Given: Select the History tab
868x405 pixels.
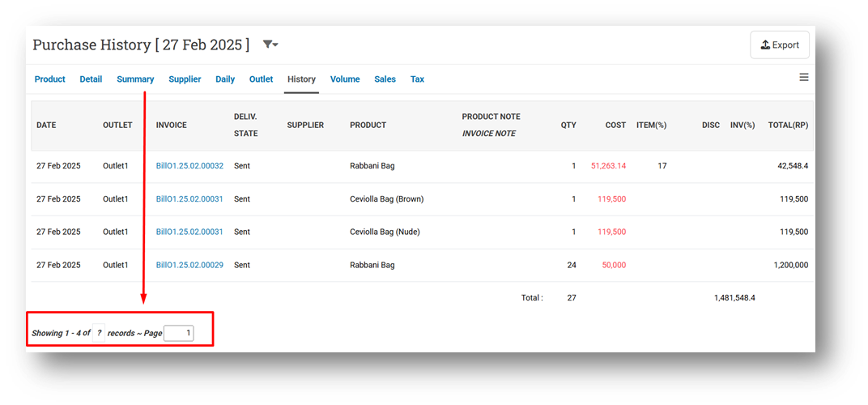Looking at the screenshot, I should tap(301, 79).
